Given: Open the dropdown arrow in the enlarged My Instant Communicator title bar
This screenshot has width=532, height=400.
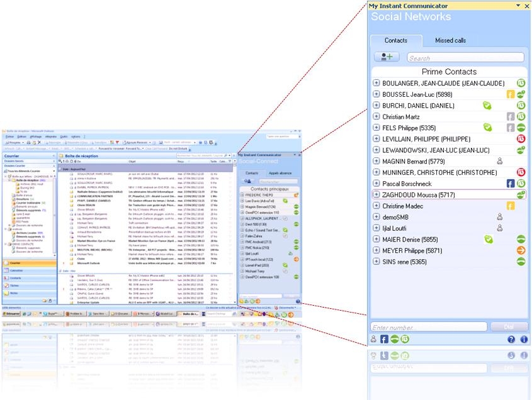Looking at the screenshot, I should pos(518,6).
